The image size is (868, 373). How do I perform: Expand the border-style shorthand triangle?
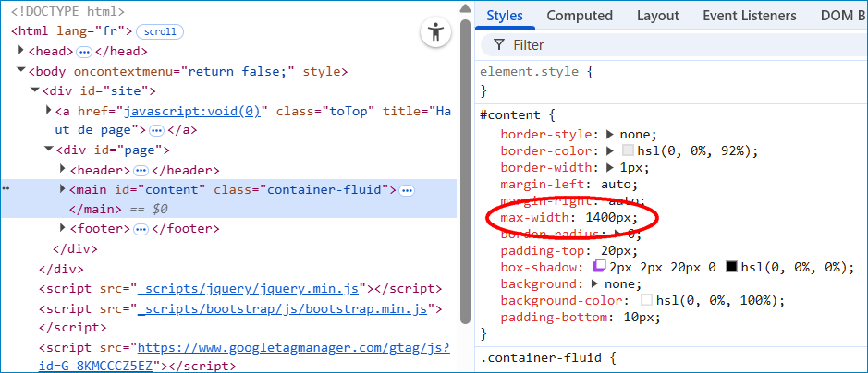[x=610, y=134]
